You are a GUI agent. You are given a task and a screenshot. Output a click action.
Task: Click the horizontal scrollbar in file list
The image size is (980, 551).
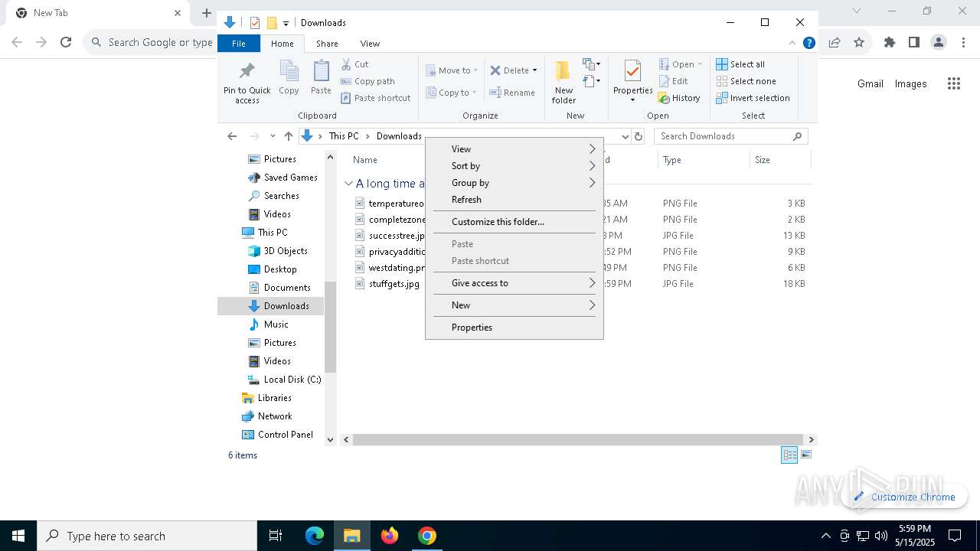coord(579,440)
